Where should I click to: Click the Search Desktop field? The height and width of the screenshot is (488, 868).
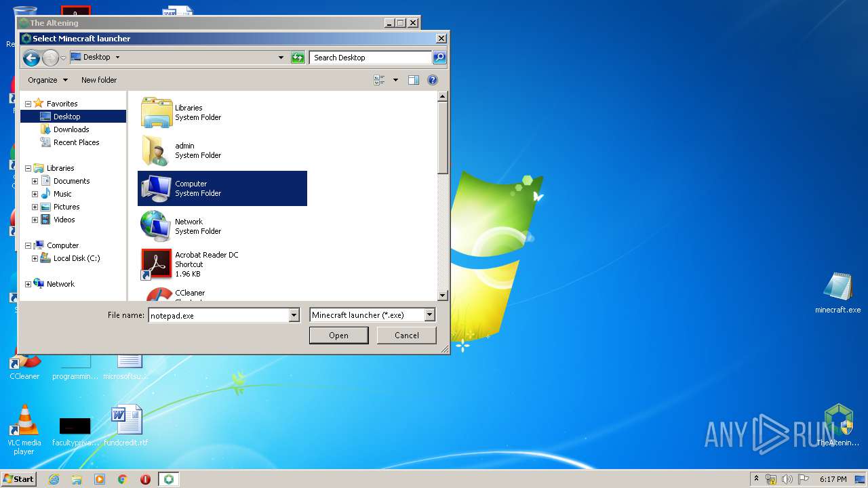click(x=371, y=58)
